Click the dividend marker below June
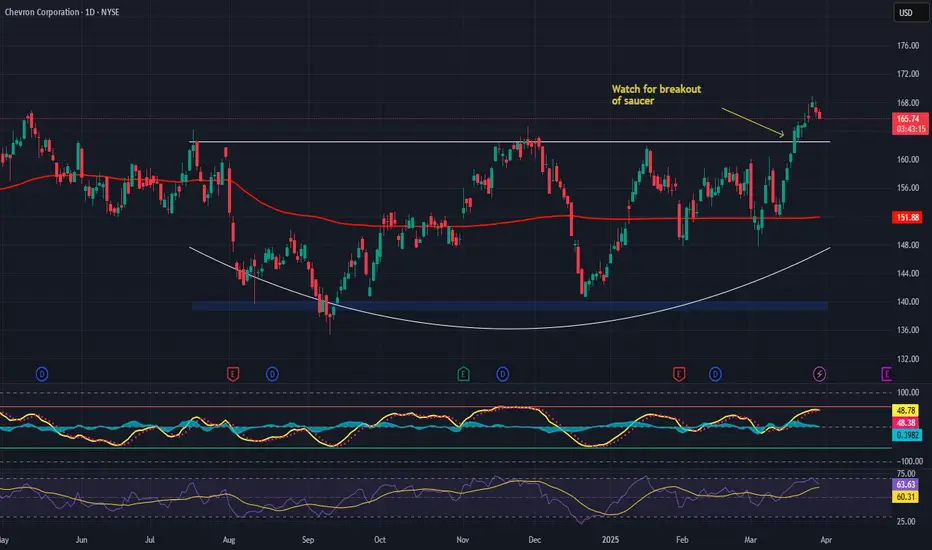Screen dimensions: 932x550 pyautogui.click(x=42, y=374)
